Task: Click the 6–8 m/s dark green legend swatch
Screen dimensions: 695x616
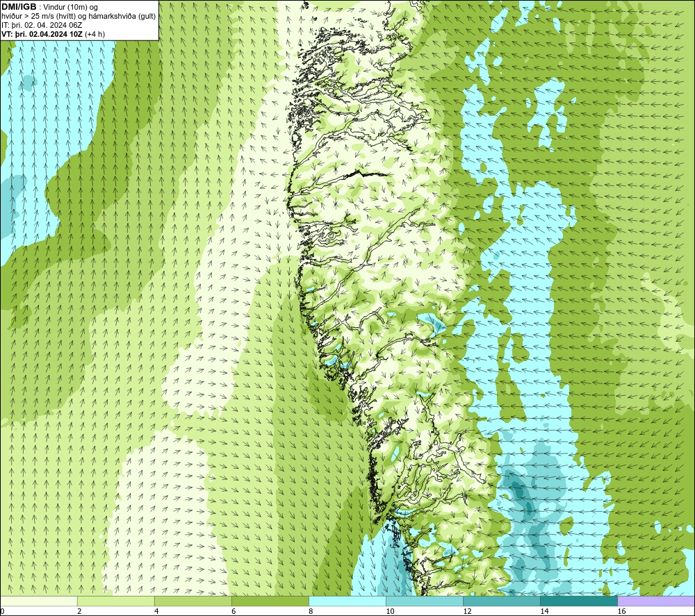Action: 270,601
